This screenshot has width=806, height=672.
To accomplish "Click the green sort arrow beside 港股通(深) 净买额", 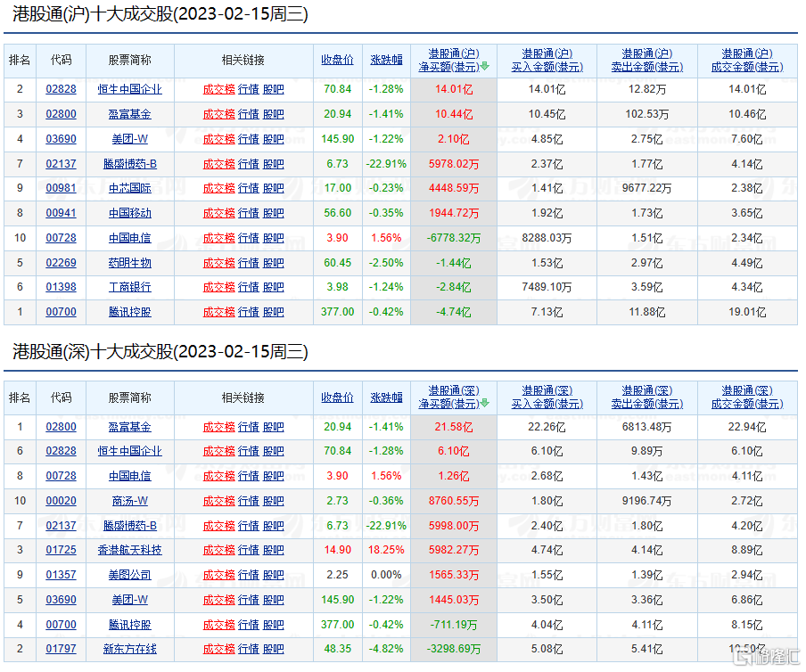I will click(484, 404).
